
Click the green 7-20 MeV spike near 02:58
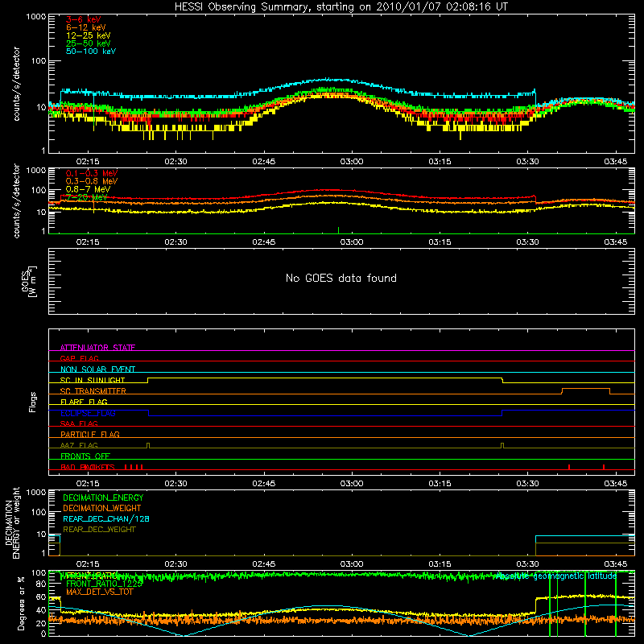pos(338,230)
